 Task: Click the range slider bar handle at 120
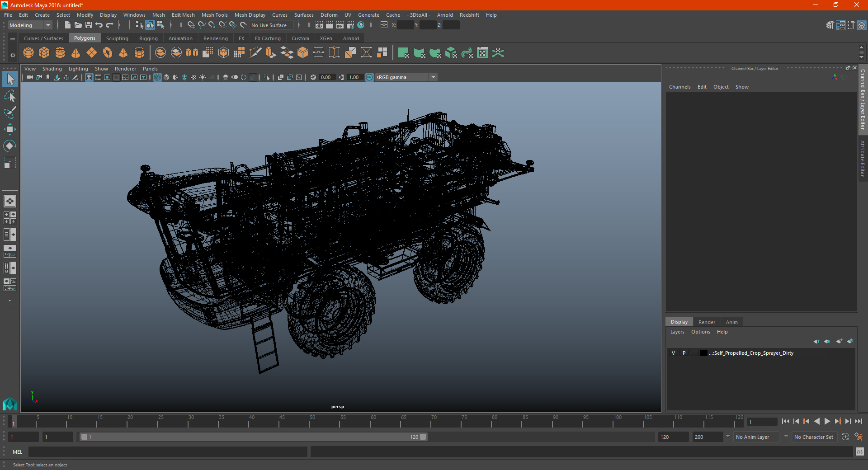coord(423,437)
